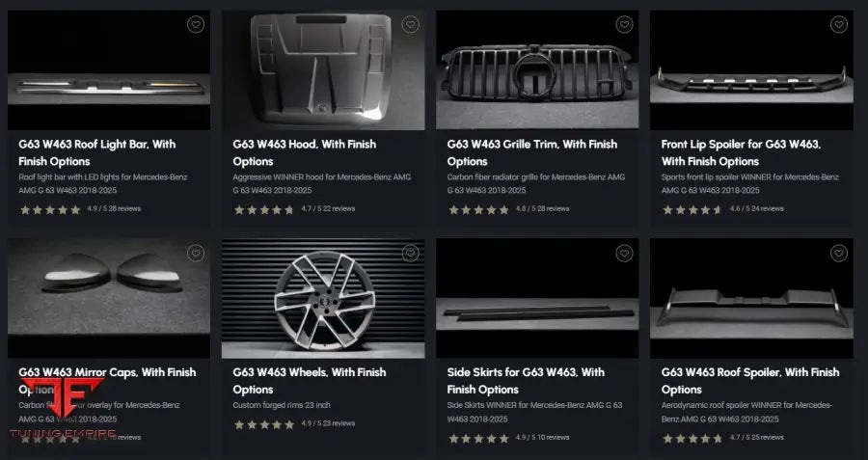868x460 pixels.
Task: Open the 22 reviews for the Hood
Action: click(x=336, y=208)
